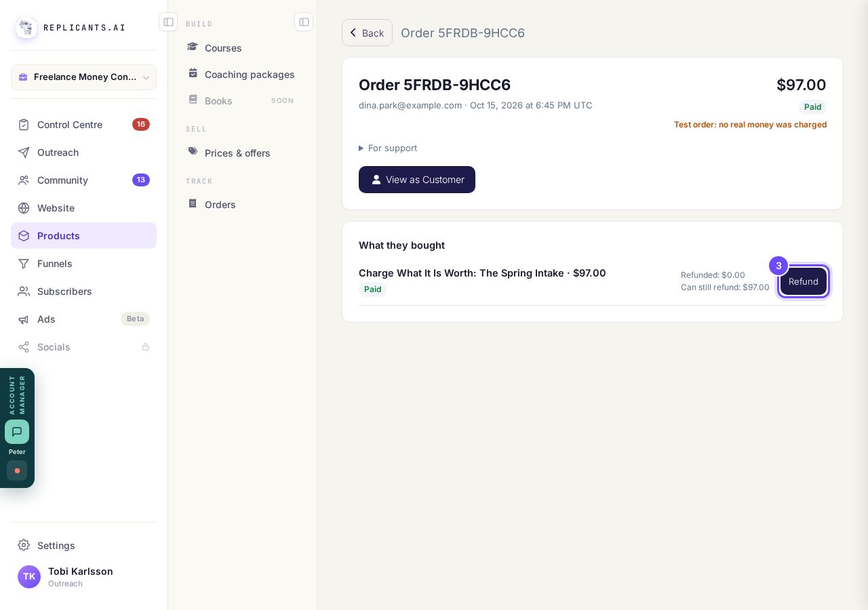868x610 pixels.
Task: Click the Website globe icon
Action: click(24, 208)
